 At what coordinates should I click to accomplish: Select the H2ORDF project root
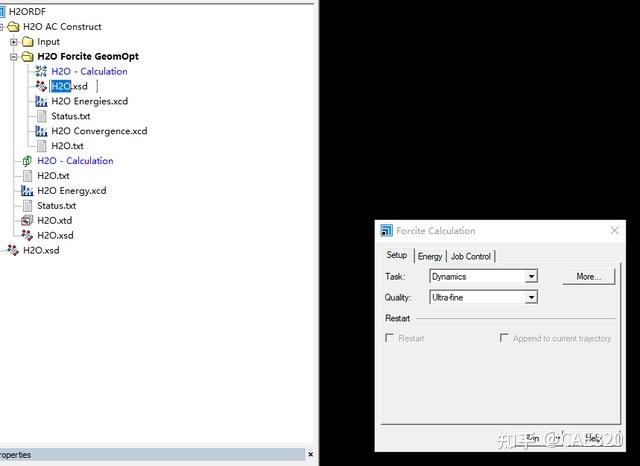click(27, 12)
